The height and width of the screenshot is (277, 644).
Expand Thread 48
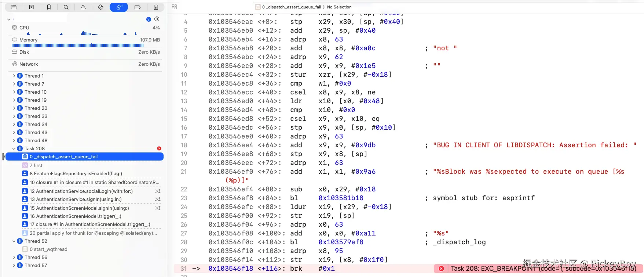tap(14, 140)
